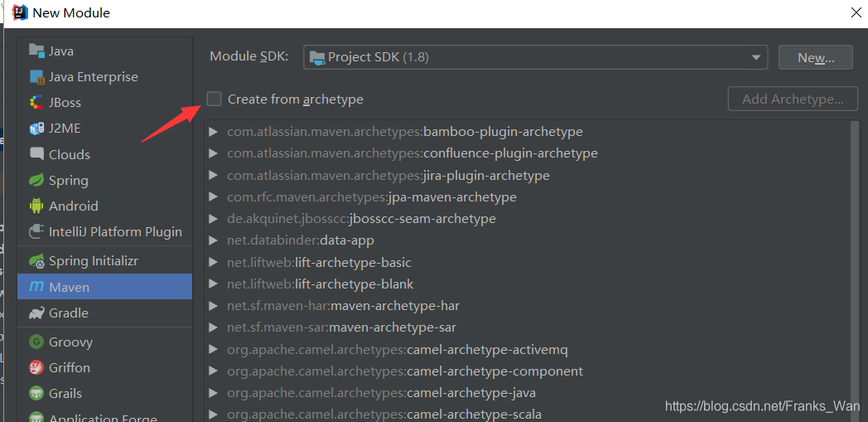The width and height of the screenshot is (868, 422).
Task: Click the IntelliJ Platform Plugin icon
Action: (36, 231)
